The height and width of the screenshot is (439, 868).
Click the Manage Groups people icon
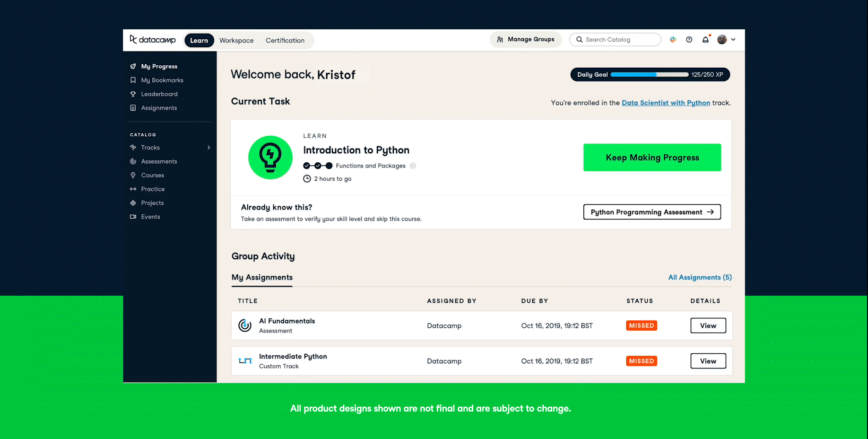pos(500,40)
